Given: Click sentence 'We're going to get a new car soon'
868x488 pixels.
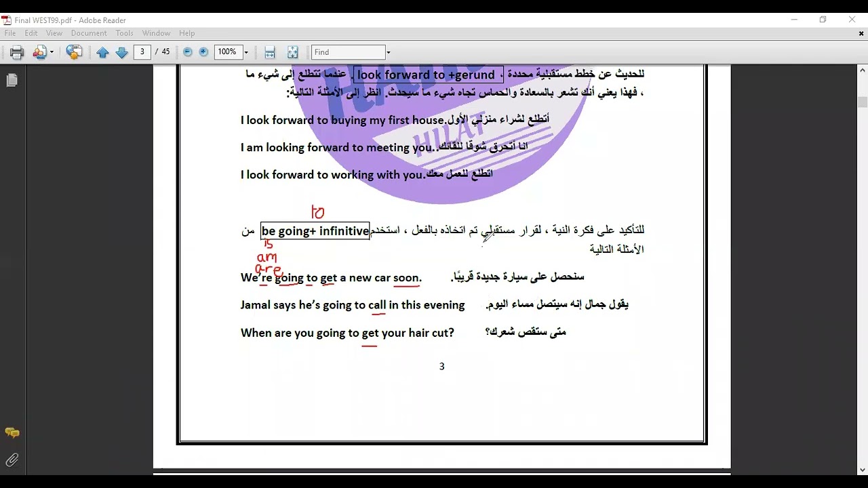Looking at the screenshot, I should [x=331, y=277].
